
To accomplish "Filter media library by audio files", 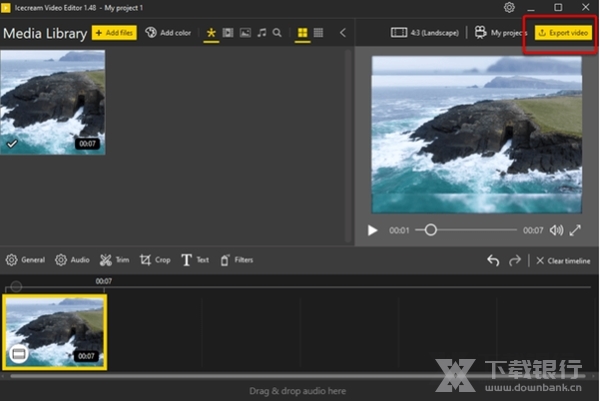I will (262, 33).
